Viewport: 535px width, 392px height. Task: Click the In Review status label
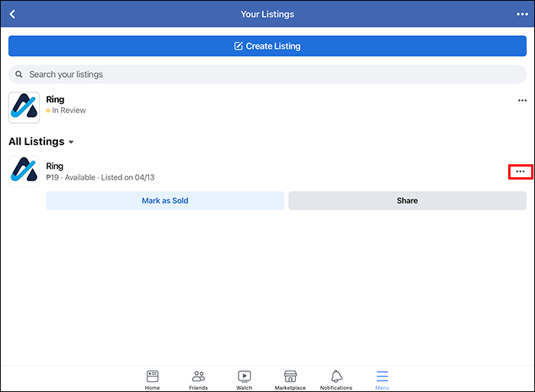[69, 110]
